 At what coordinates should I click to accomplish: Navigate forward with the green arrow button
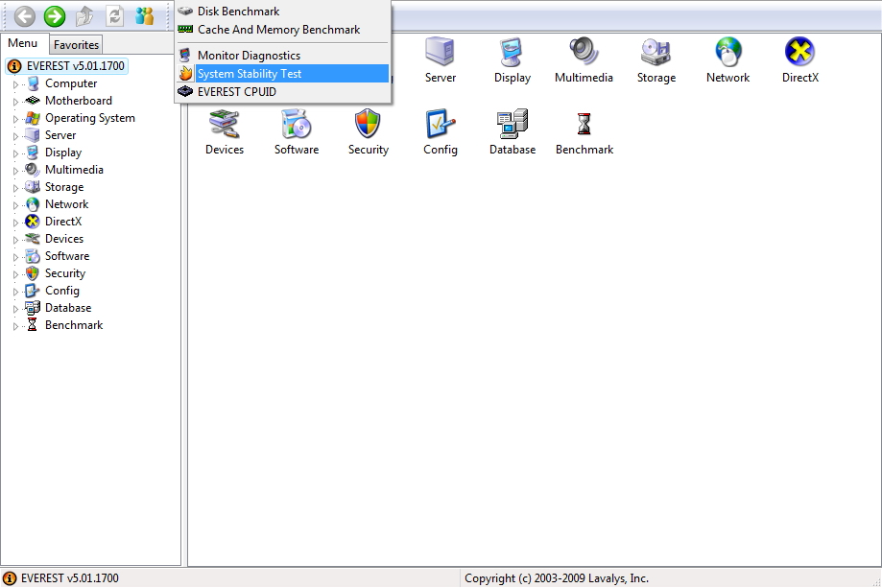[55, 16]
